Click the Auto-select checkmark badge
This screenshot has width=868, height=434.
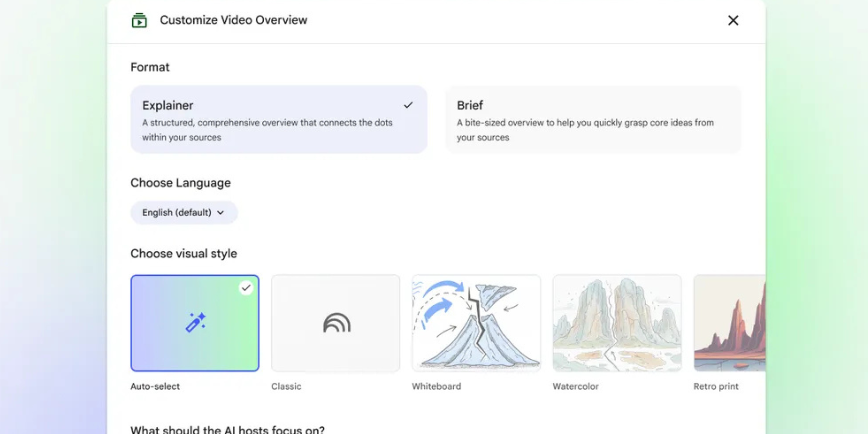click(x=246, y=288)
